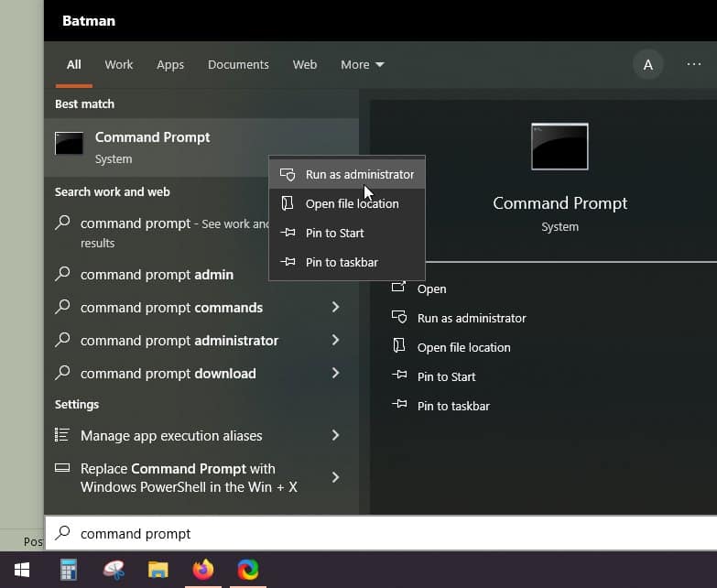Click Run as administrator in right pane
This screenshot has width=717, height=588.
click(472, 318)
